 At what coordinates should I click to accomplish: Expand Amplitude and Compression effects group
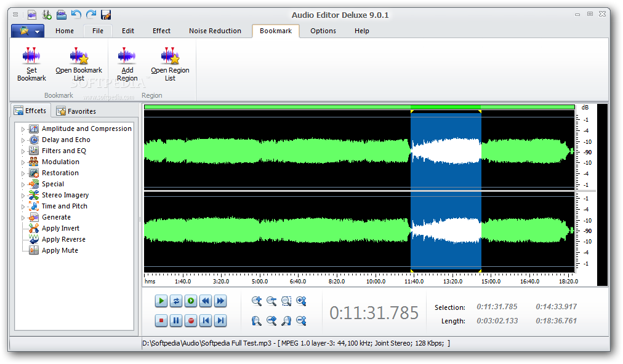coord(23,129)
